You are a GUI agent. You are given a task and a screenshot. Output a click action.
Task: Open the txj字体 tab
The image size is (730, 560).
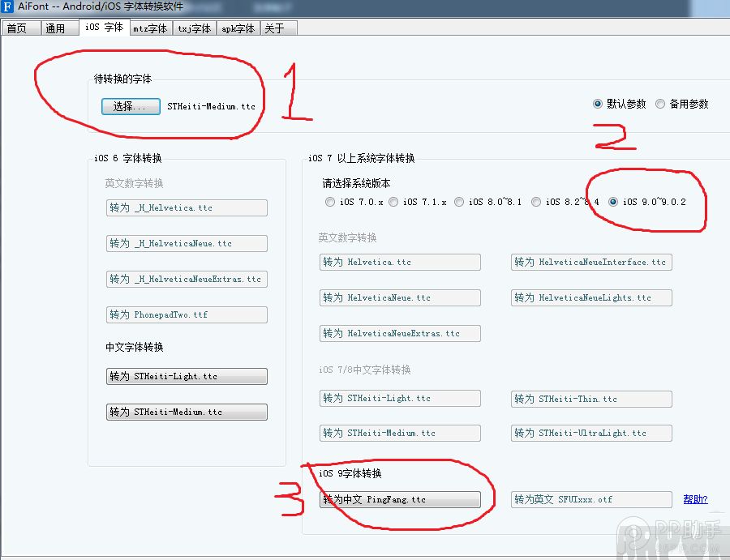[x=194, y=27]
